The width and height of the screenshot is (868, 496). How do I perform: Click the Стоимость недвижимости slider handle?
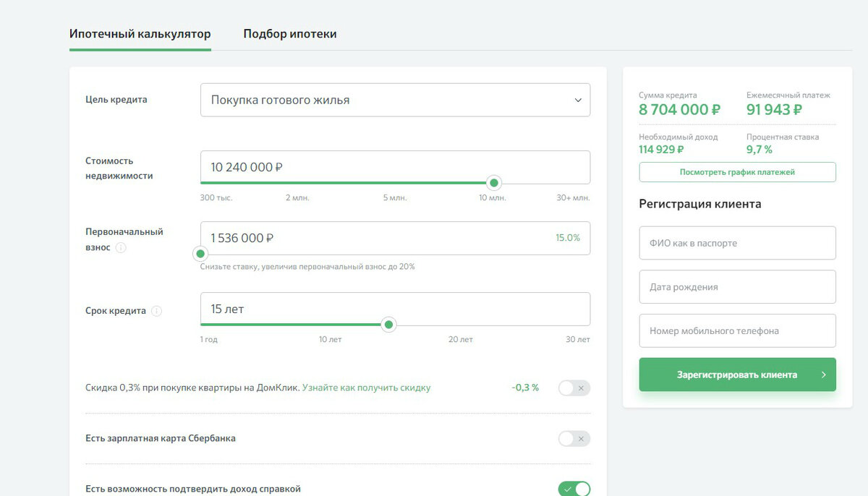(x=494, y=183)
